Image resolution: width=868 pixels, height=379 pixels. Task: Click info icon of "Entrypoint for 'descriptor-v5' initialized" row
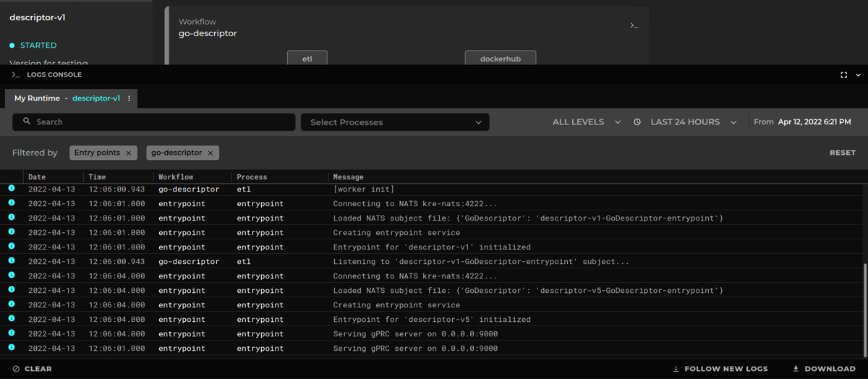coord(12,319)
